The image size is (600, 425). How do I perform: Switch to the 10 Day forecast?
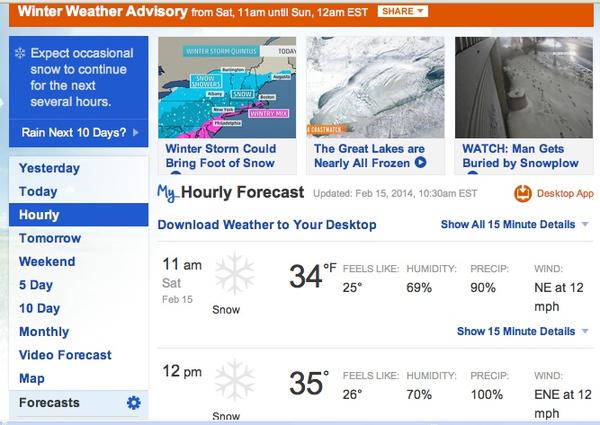[x=39, y=308]
